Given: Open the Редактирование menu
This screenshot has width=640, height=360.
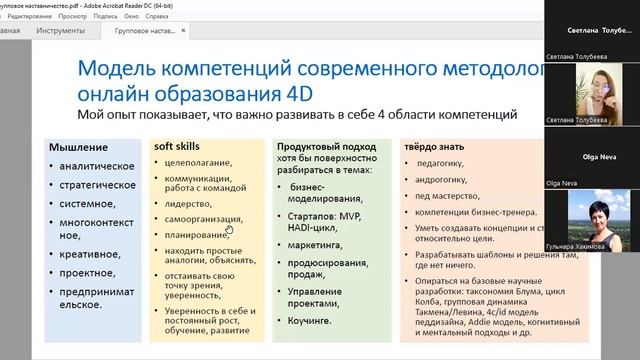Looking at the screenshot, I should (29, 16).
